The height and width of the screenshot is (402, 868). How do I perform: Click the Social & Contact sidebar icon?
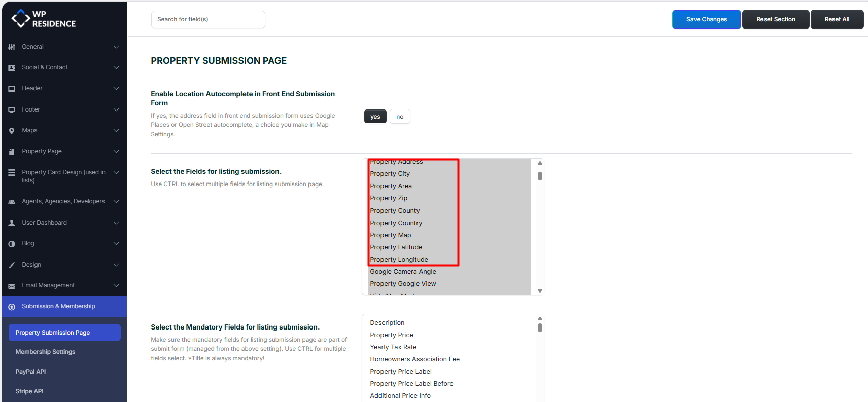click(x=12, y=68)
